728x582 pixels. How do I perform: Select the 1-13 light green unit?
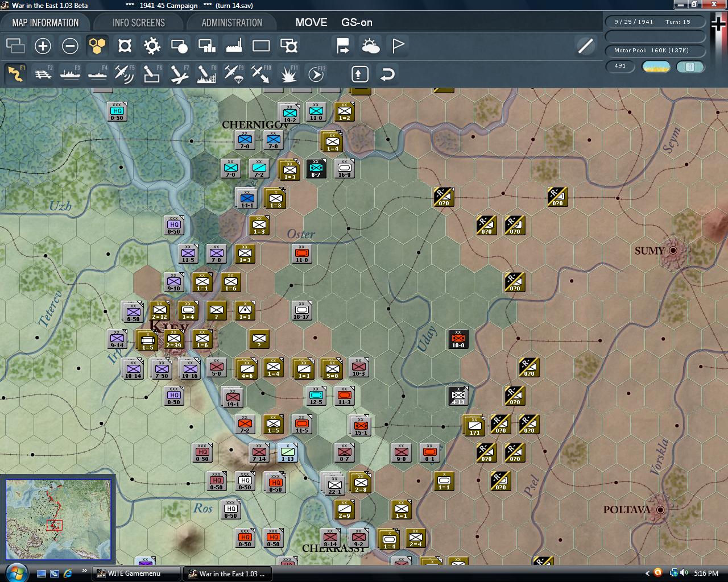click(287, 453)
